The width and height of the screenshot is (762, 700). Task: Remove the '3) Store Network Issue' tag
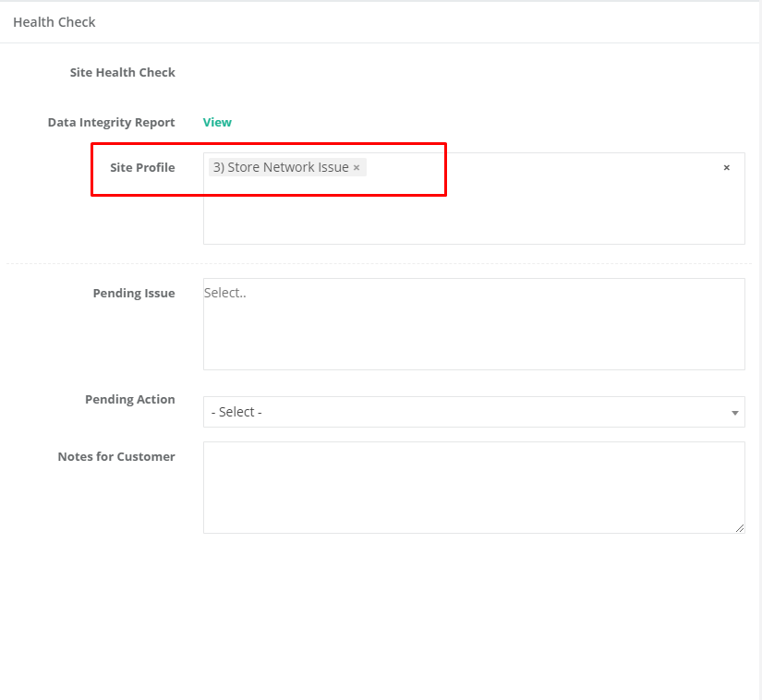click(x=357, y=168)
